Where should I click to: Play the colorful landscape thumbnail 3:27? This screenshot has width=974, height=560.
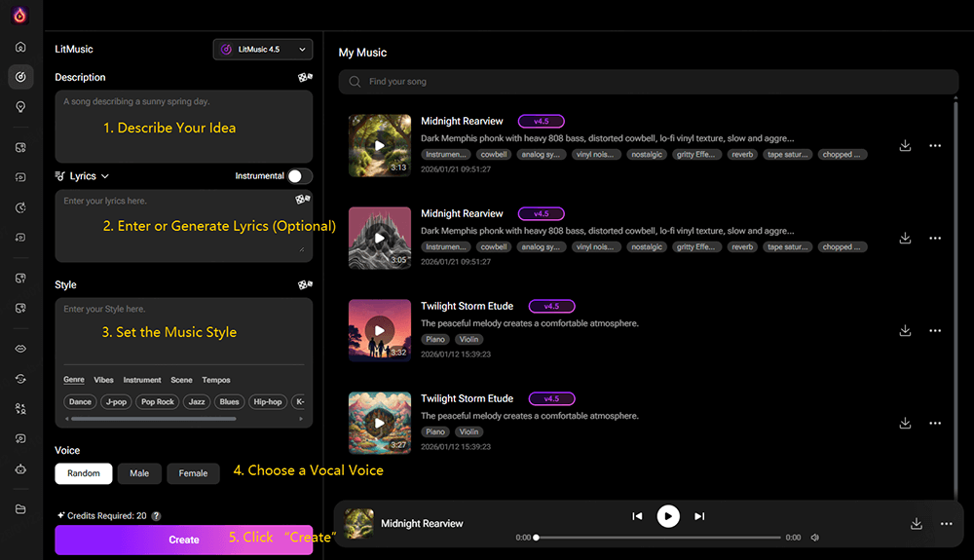pos(380,423)
